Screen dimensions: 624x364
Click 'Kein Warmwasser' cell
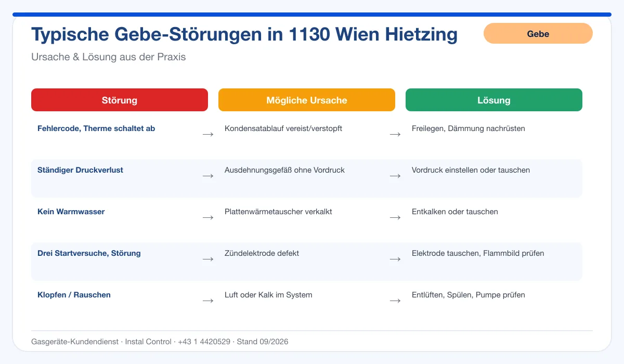pos(71,212)
